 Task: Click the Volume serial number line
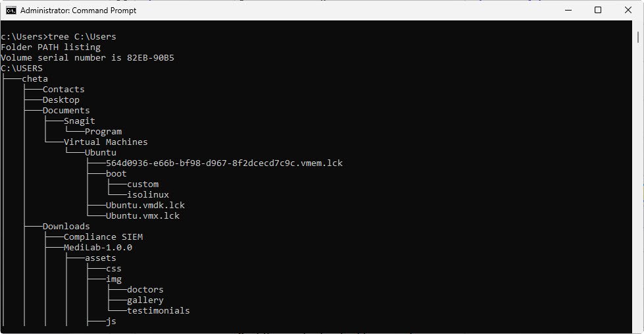click(87, 57)
